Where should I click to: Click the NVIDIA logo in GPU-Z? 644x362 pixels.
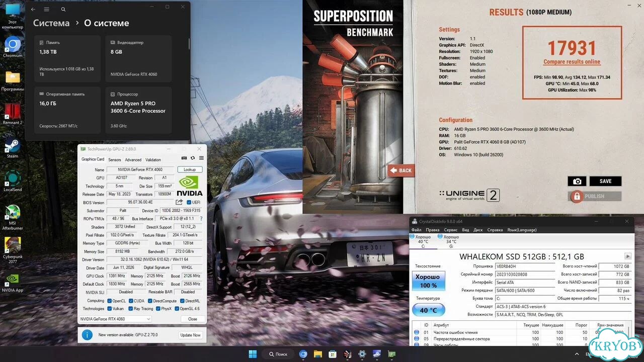point(190,186)
